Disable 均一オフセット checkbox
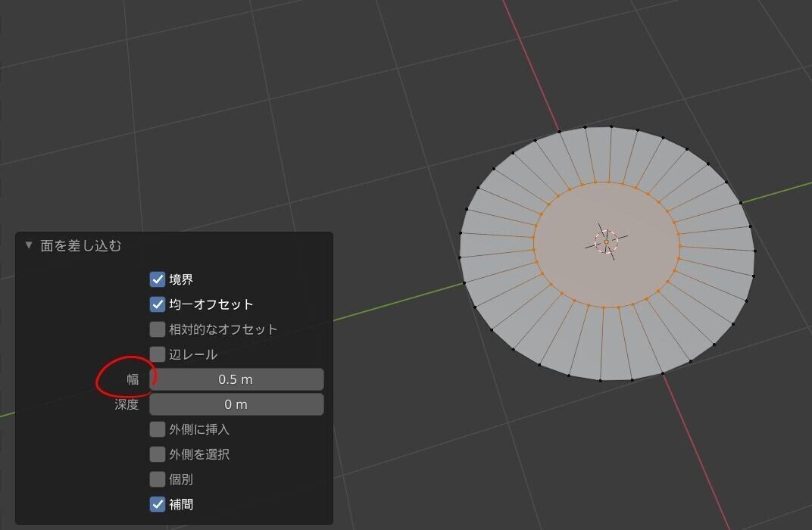 coord(158,304)
